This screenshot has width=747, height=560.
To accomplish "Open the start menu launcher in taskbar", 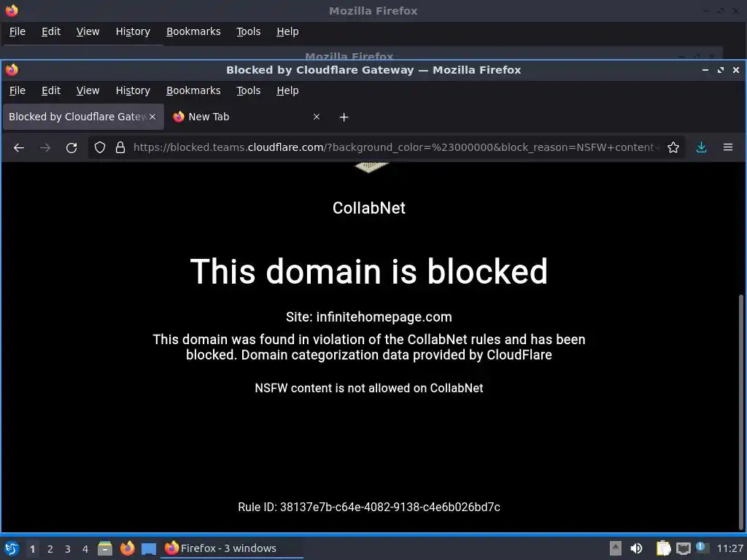I will [x=12, y=548].
